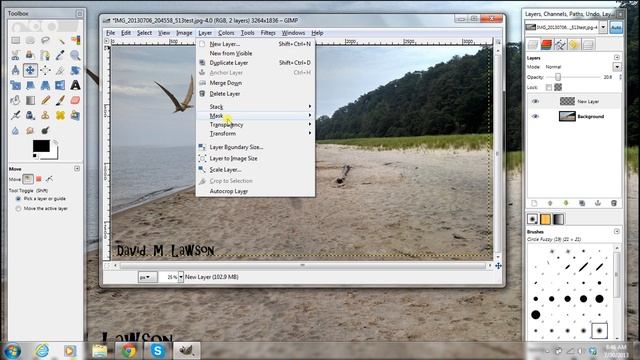
Task: Select the Blur/Sharpen droplet tool
Action: (x=16, y=131)
